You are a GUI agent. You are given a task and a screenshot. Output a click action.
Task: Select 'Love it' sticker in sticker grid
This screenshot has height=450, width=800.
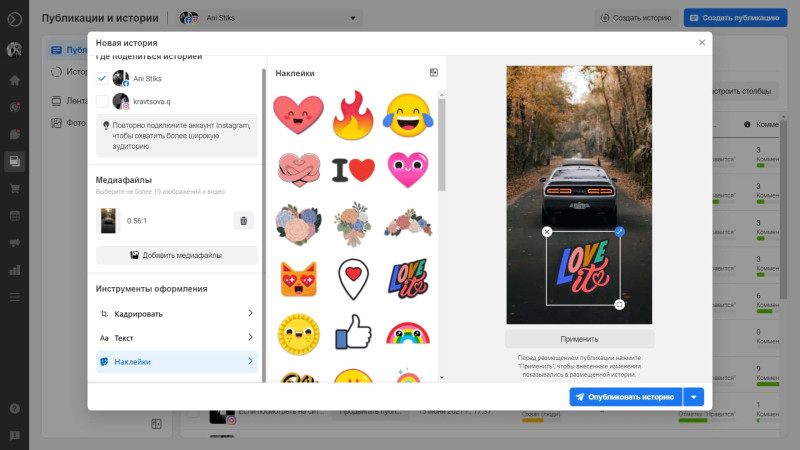[408, 279]
